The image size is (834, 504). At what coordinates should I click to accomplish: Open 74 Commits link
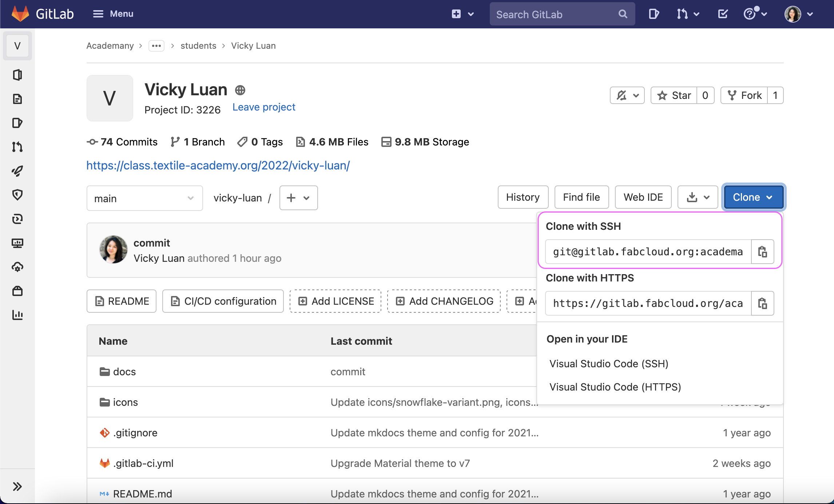point(122,142)
